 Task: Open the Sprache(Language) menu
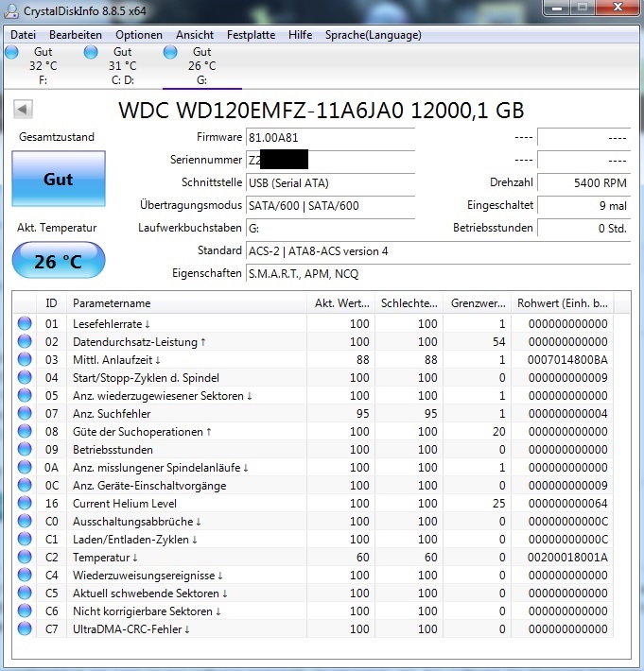[373, 35]
